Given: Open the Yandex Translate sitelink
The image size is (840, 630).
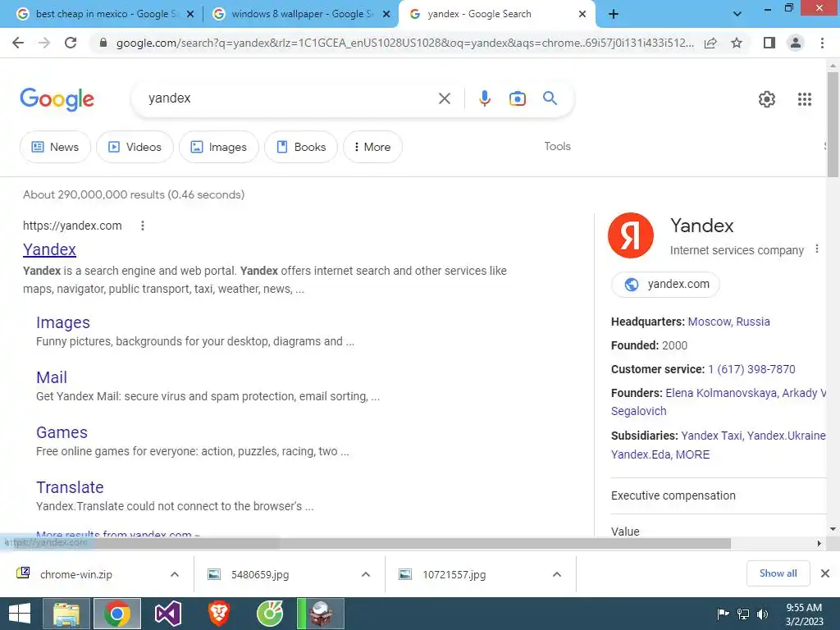Looking at the screenshot, I should 70,487.
